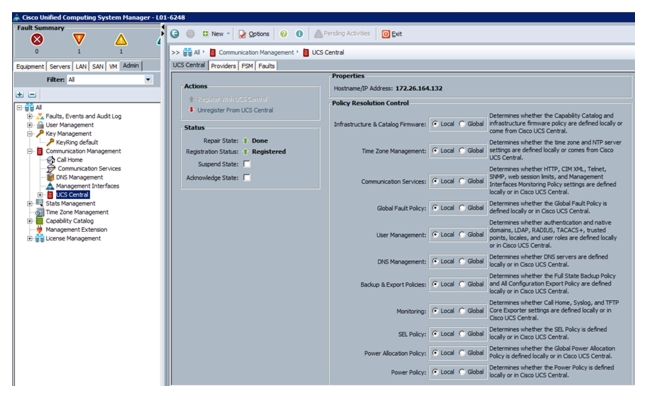Select the UCS Central tree item
The width and height of the screenshot is (648, 399).
click(72, 195)
